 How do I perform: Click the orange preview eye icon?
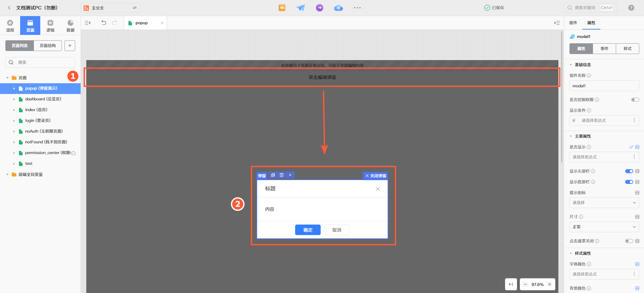[x=282, y=8]
